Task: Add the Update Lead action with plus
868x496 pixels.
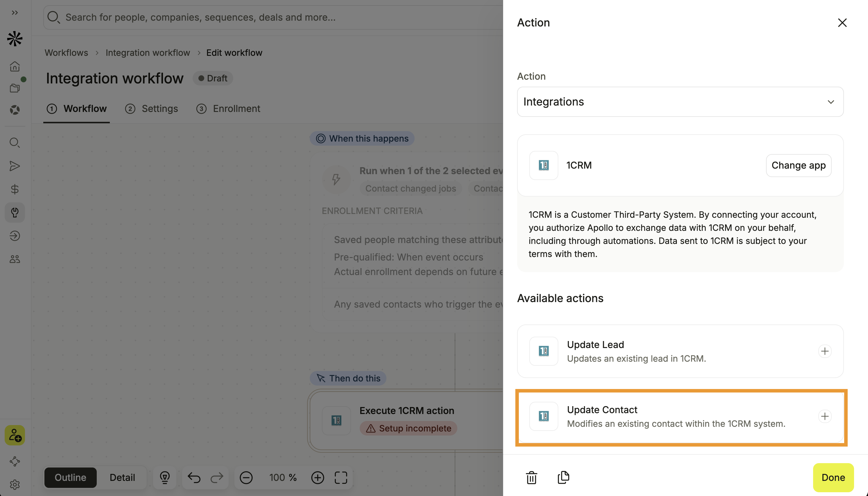Action: tap(825, 351)
